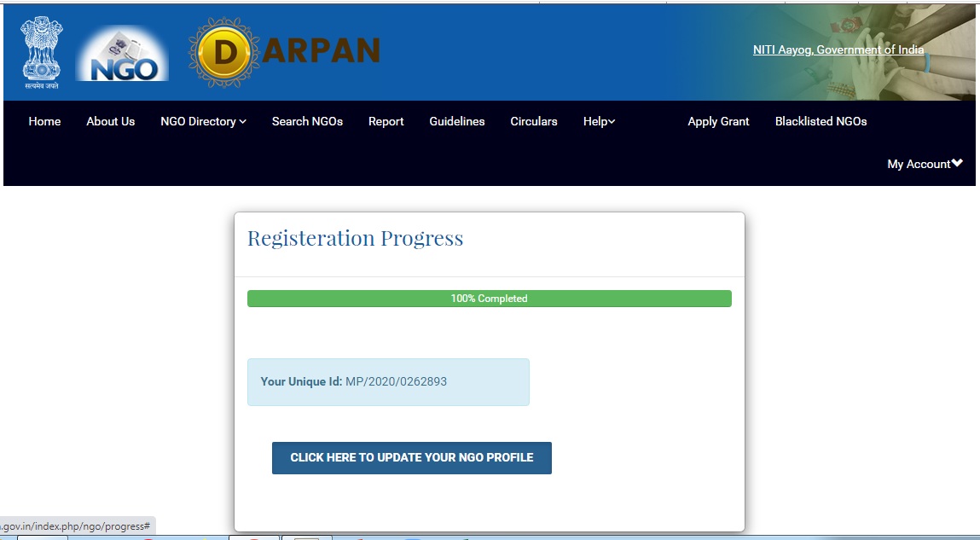Click the 100% Completed progress bar
The width and height of the screenshot is (980, 540).
click(x=490, y=298)
